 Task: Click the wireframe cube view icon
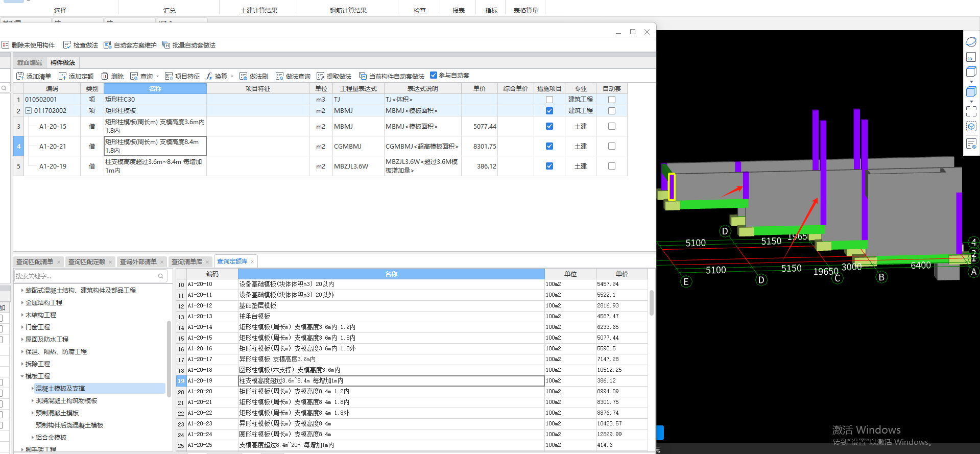coord(971,71)
